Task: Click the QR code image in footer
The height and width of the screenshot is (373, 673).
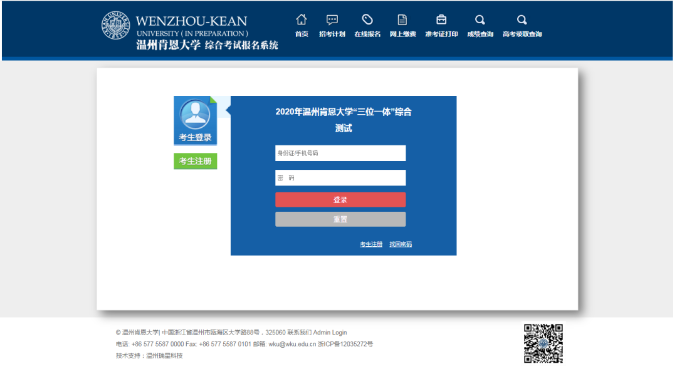Action: (x=543, y=343)
